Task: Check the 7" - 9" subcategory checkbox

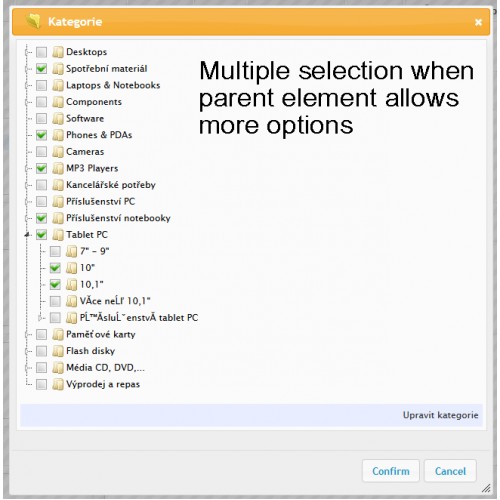Action: coord(55,251)
